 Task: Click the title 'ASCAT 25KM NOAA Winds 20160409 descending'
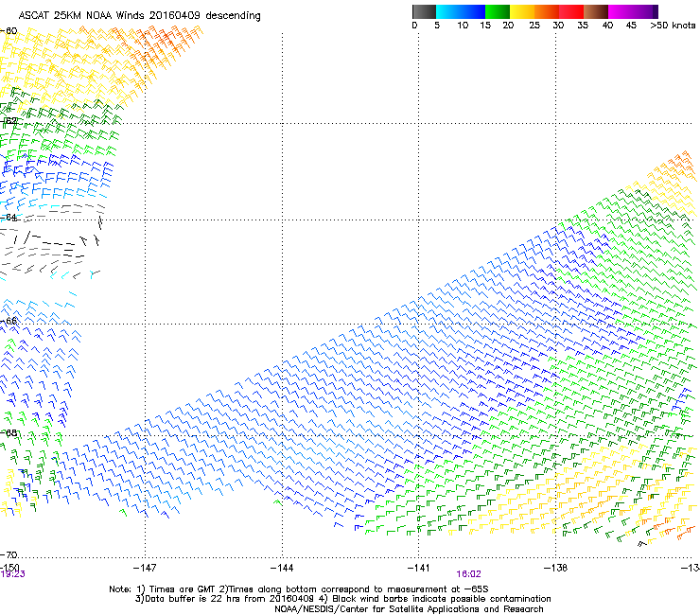[139, 15]
